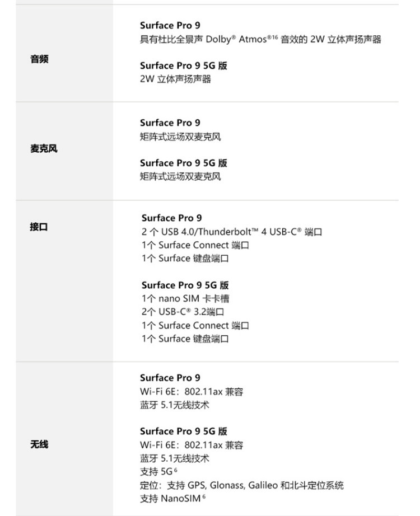The width and height of the screenshot is (420, 516).
Task: Click the 音频 row label
Action: pyautogui.click(x=39, y=59)
